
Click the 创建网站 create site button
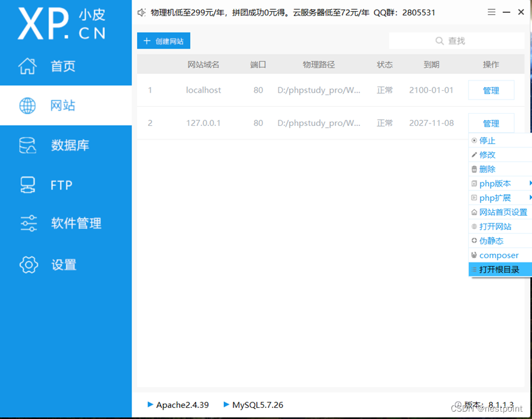tap(164, 41)
